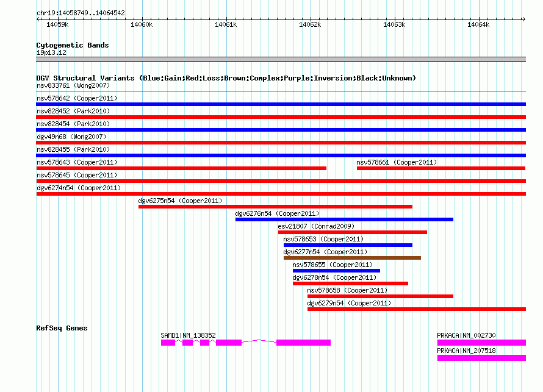Screen dimensions: 543x392
Task: Select the nsv828452 (Park2010) red loss bar
Action: pos(281,117)
